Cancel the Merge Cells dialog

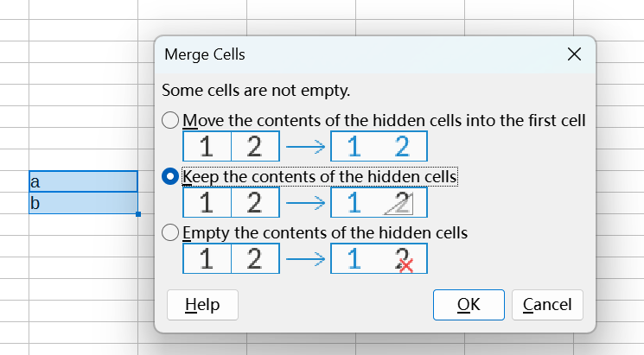547,305
